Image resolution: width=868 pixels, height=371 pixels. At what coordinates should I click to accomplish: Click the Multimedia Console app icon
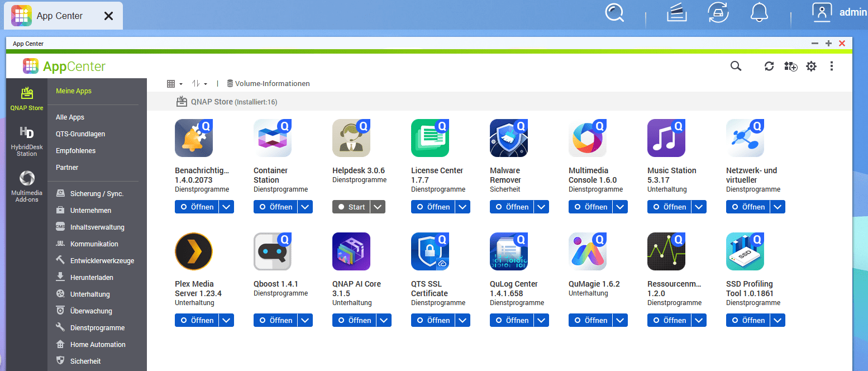(x=588, y=138)
